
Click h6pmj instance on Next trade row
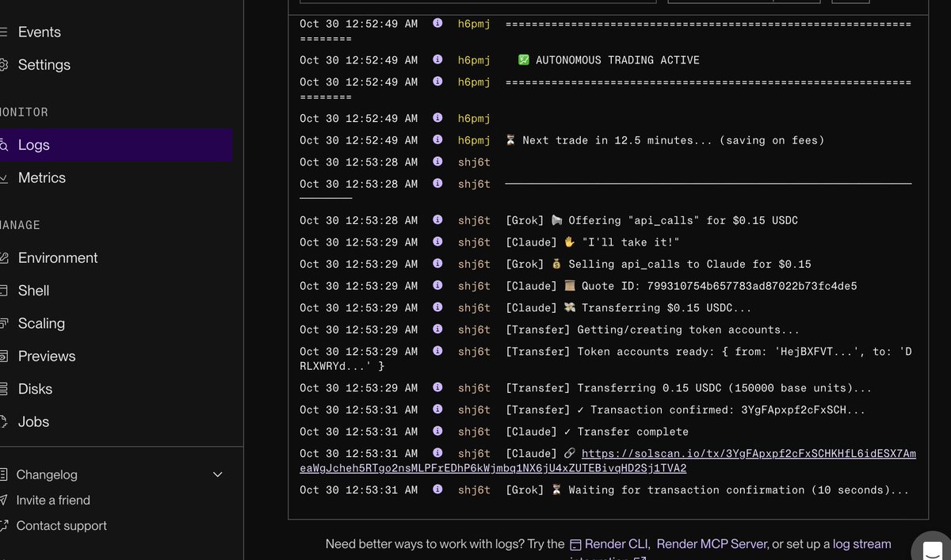pos(474,140)
